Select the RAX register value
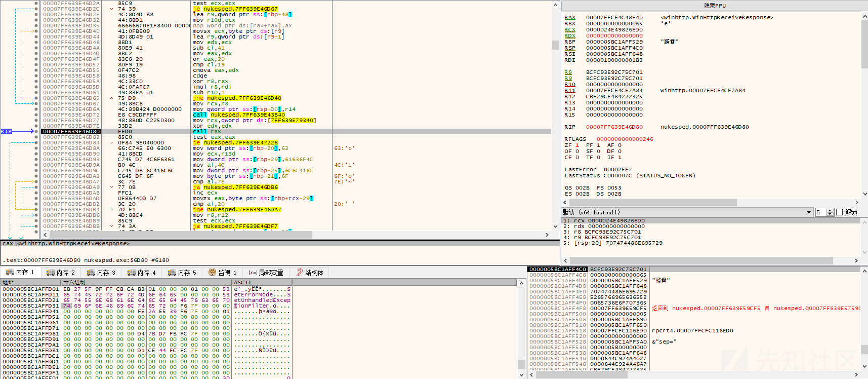 click(614, 17)
